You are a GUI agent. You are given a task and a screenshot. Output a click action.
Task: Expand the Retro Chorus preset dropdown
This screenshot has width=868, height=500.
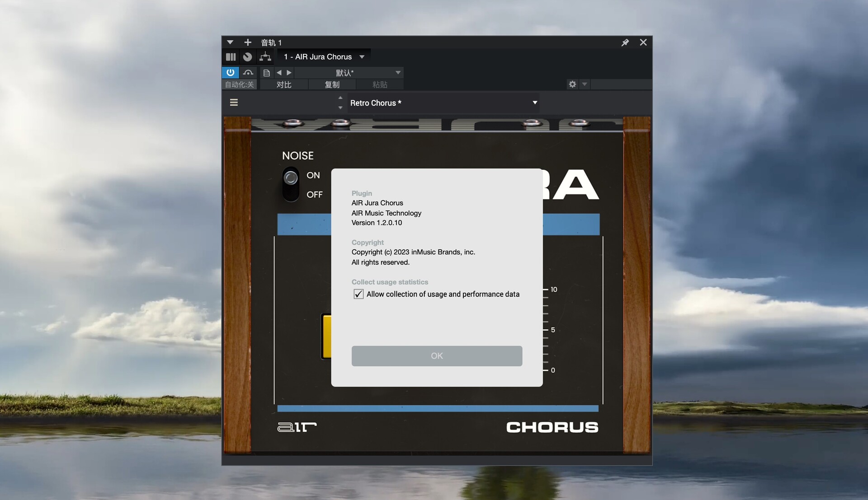click(x=534, y=103)
